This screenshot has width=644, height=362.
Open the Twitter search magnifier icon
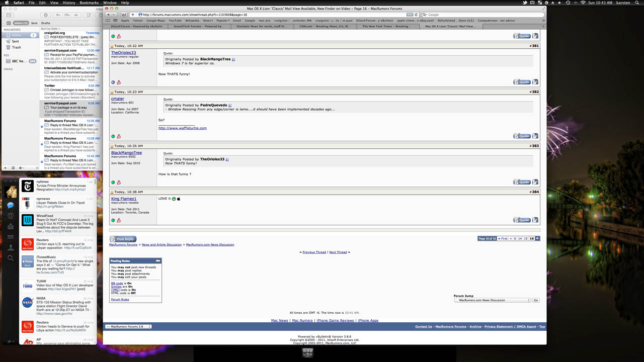pyautogui.click(x=11, y=258)
